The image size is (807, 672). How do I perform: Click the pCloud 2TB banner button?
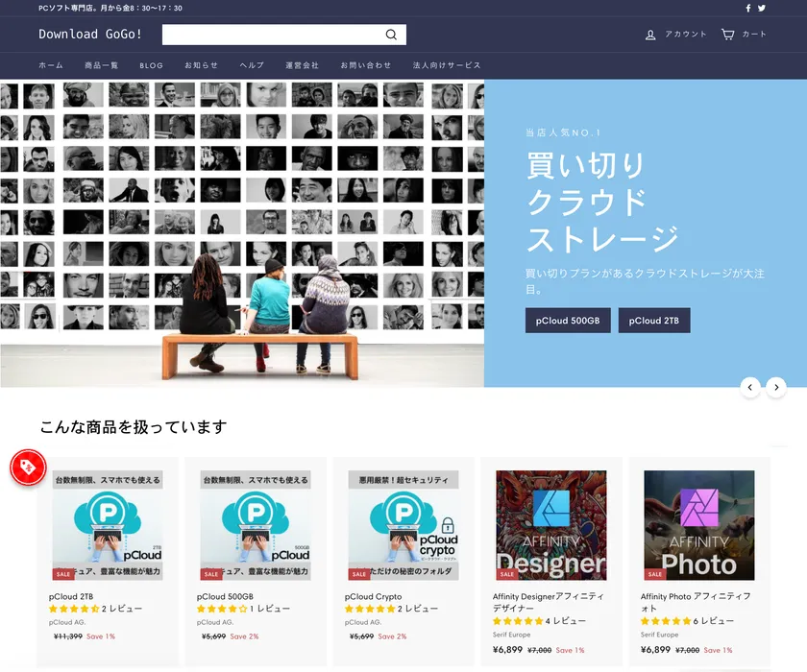(x=654, y=321)
